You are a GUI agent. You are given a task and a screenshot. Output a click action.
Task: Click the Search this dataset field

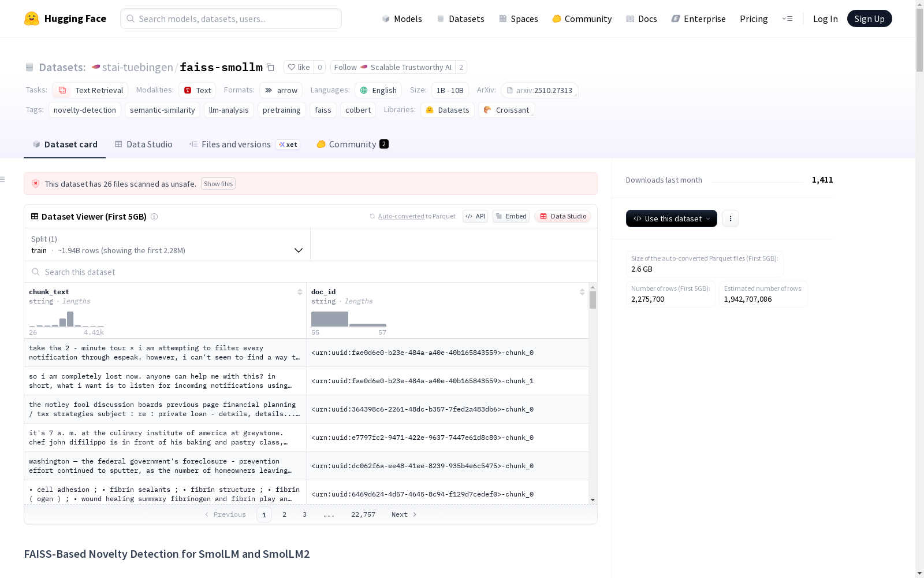[x=311, y=272]
